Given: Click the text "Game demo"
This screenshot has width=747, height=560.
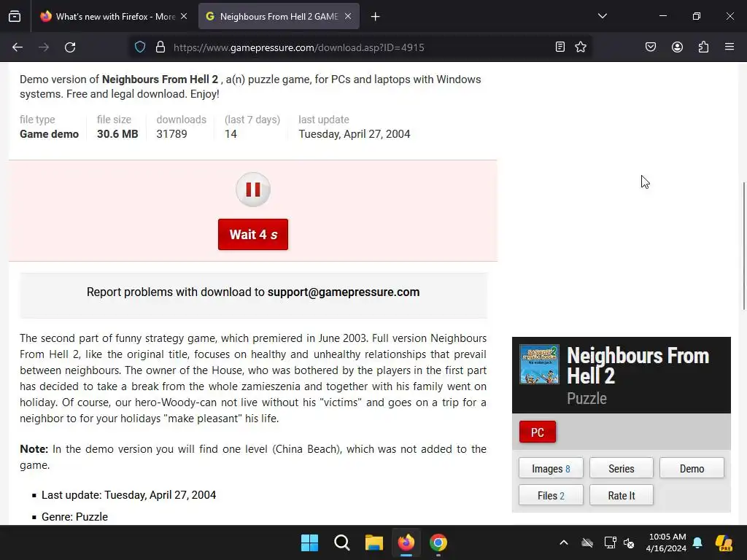Looking at the screenshot, I should [49, 134].
